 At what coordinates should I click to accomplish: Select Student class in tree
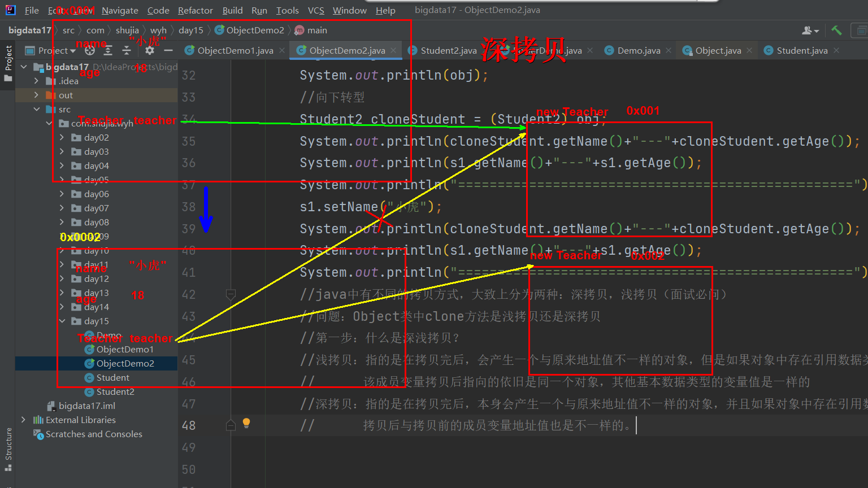[112, 377]
